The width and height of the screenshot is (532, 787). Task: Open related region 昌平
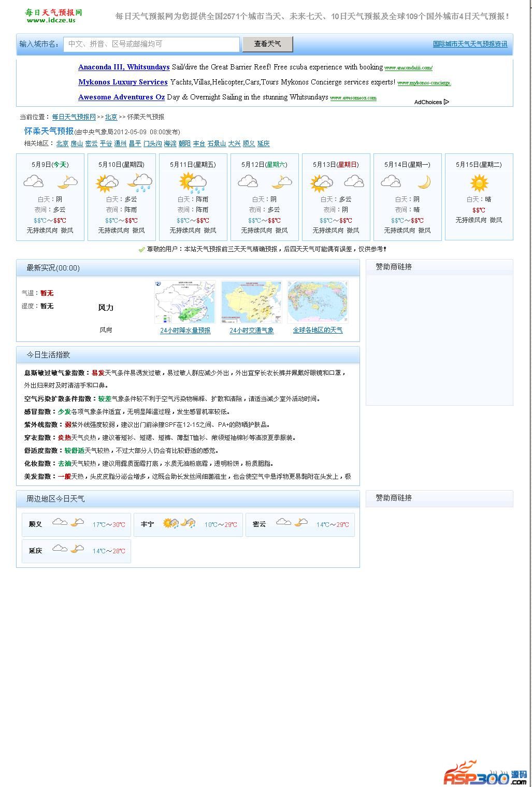[x=135, y=144]
